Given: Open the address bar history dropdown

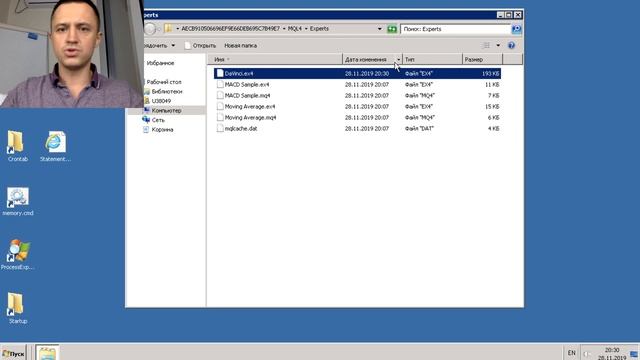Looking at the screenshot, I should 380,29.
